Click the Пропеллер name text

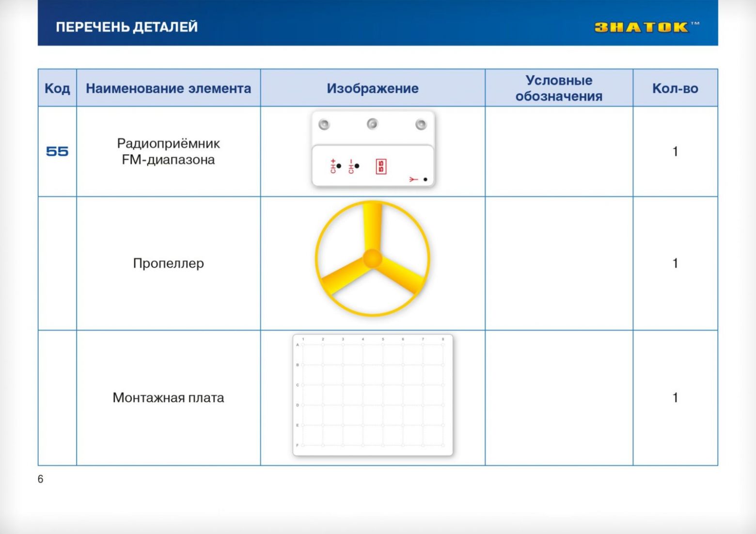[x=168, y=263]
